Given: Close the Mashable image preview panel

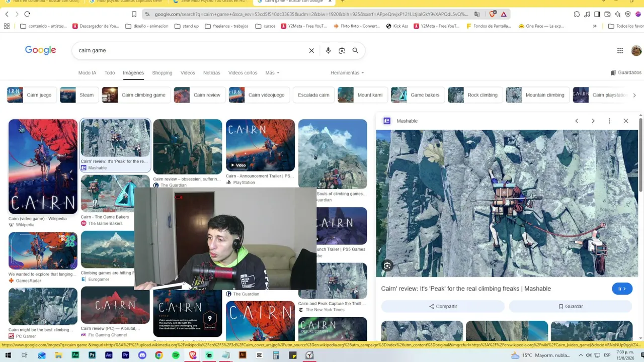Looking at the screenshot, I should click(626, 121).
